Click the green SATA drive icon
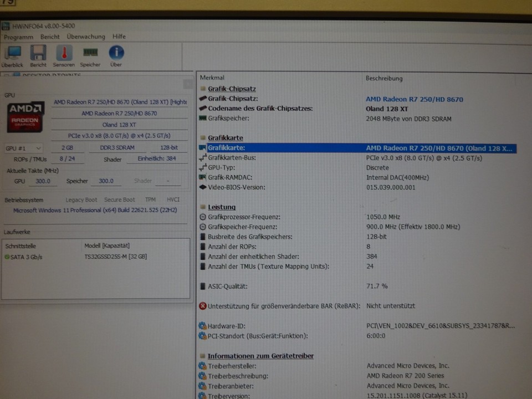 8,256
